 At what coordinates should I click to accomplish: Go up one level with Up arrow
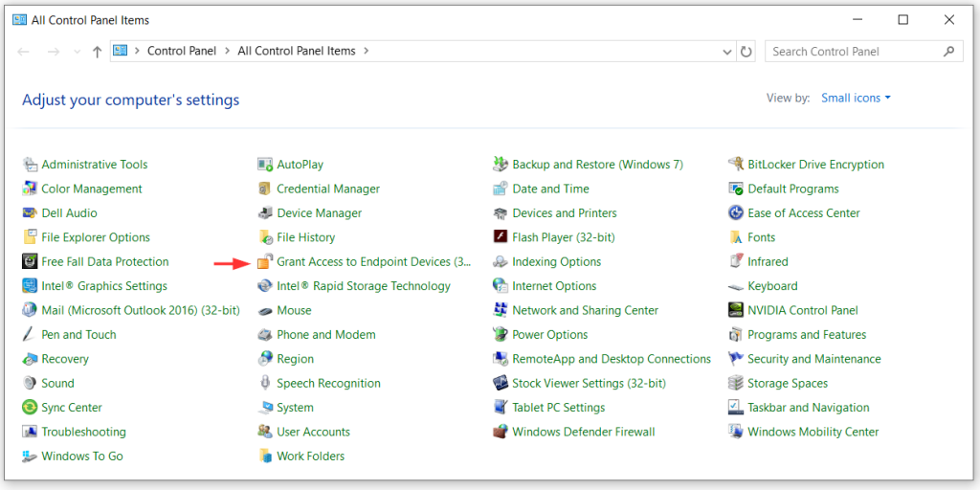pos(97,52)
